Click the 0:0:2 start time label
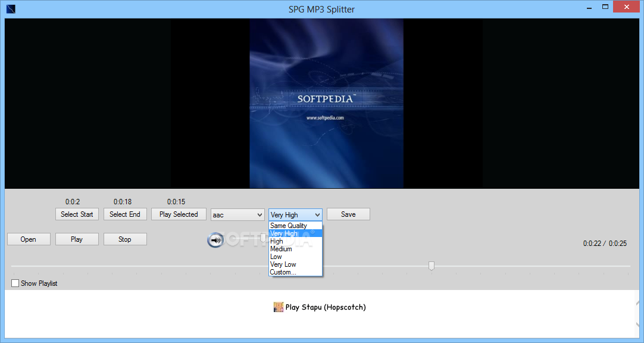 click(x=73, y=202)
